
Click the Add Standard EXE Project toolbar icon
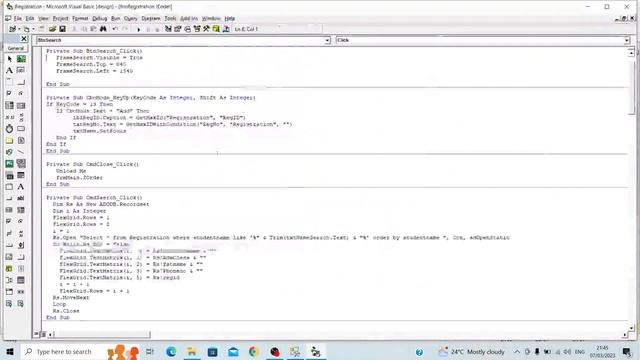[x=12, y=29]
